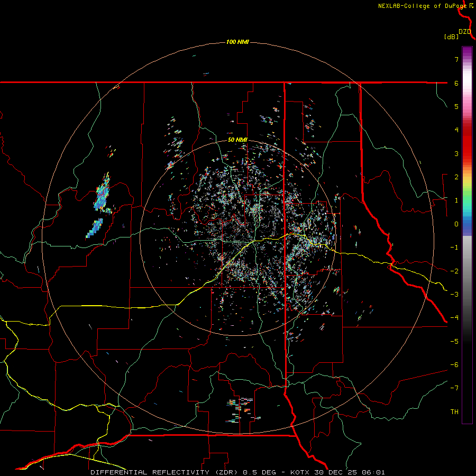Select the -3 tick on color scale
476x476 pixels.
[x=454, y=295]
